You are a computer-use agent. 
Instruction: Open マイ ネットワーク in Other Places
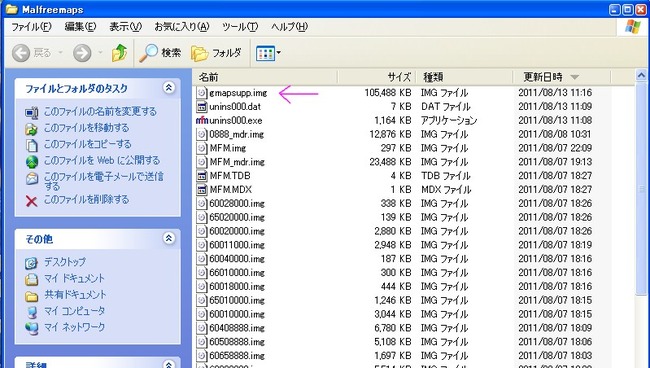coord(75,327)
